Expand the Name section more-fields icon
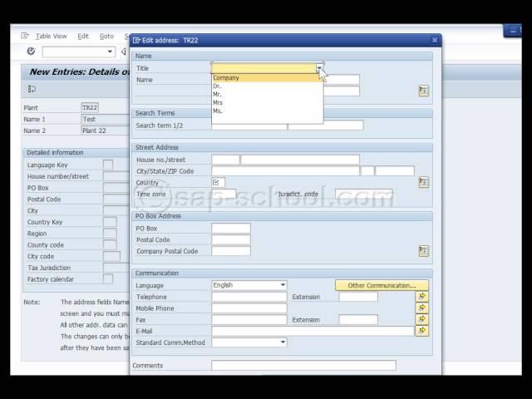The image size is (532, 399). click(423, 91)
